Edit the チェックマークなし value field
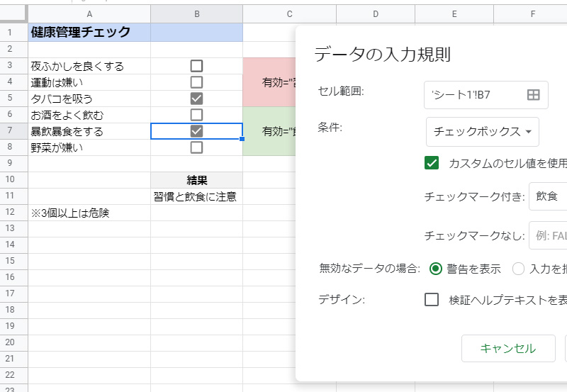 coord(548,235)
